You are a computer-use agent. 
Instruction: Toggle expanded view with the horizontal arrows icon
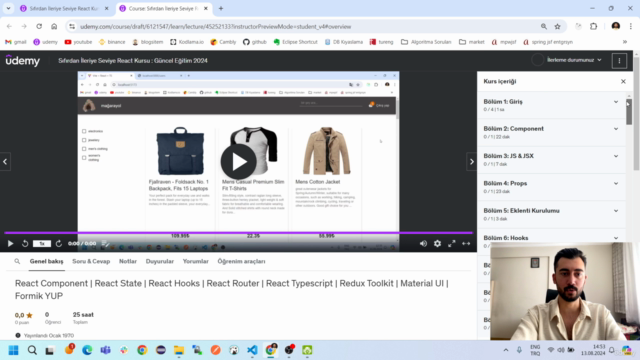466,243
